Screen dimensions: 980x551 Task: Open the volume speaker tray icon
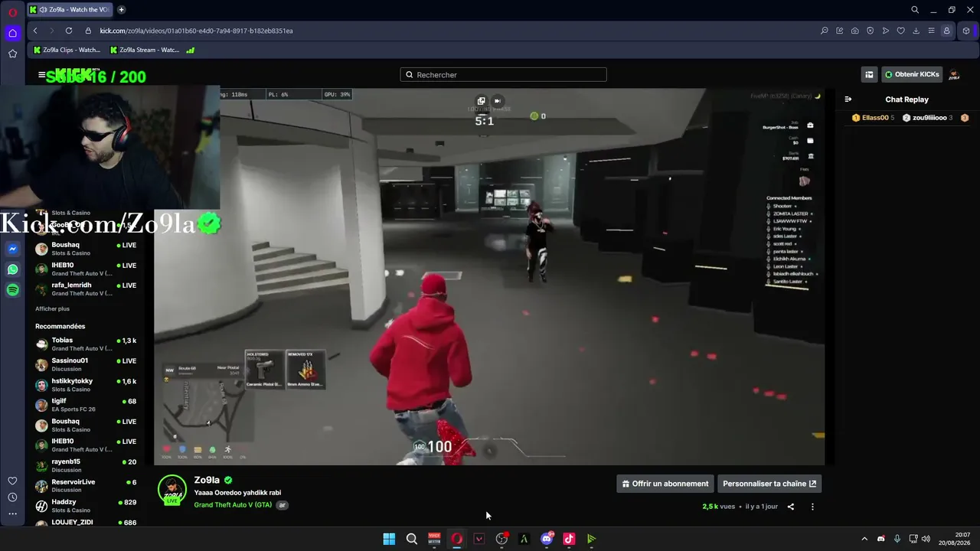926,539
